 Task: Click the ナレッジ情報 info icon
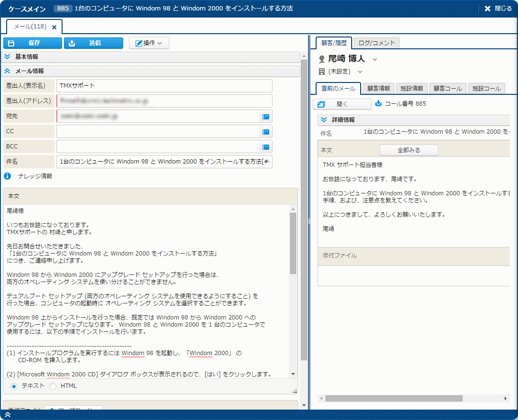pos(8,176)
